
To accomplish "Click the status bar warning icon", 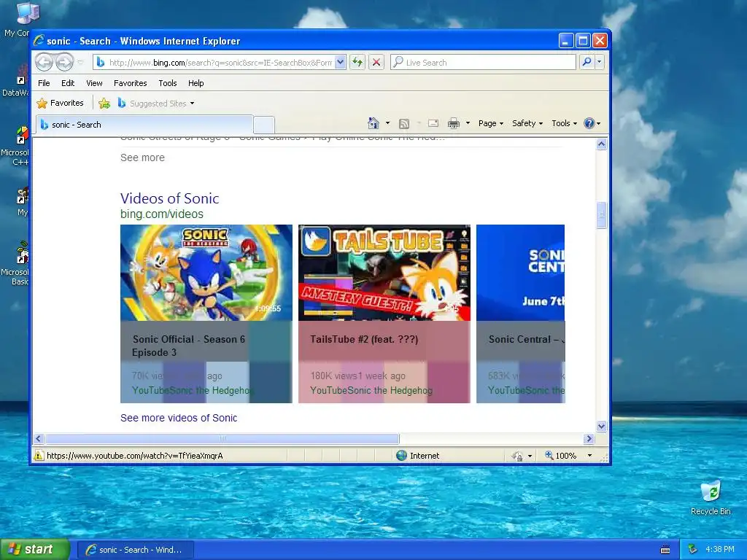I will click(39, 456).
